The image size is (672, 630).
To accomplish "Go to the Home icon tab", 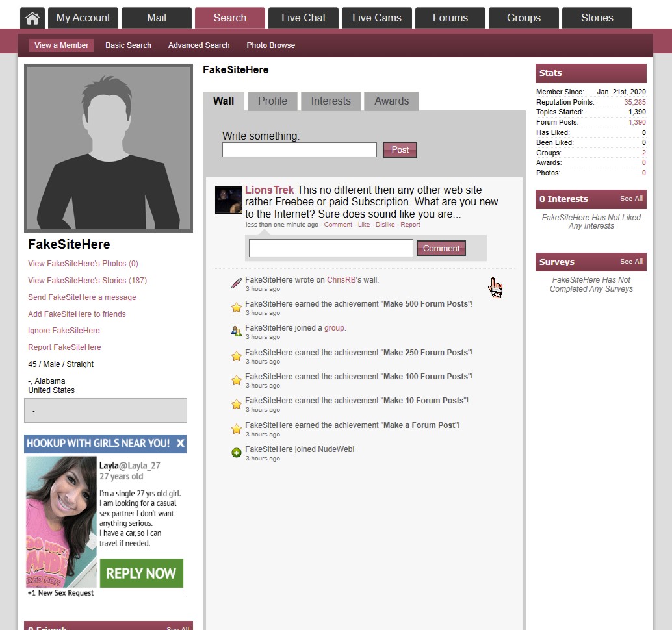I will [x=32, y=18].
